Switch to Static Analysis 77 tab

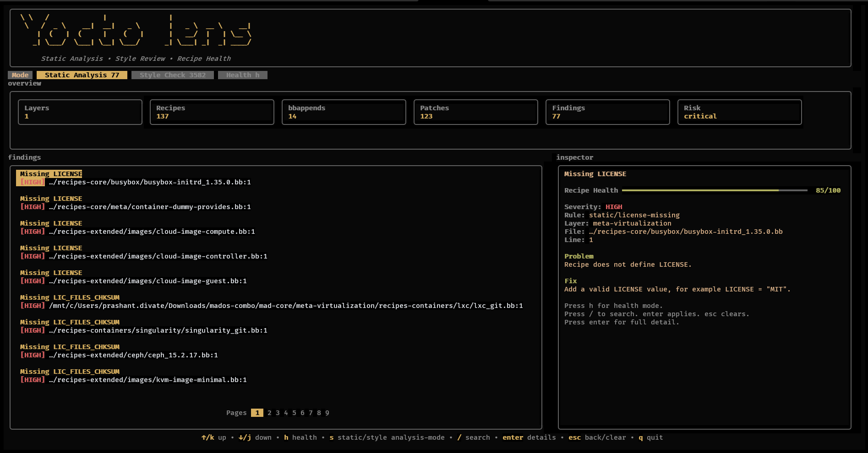(x=82, y=75)
